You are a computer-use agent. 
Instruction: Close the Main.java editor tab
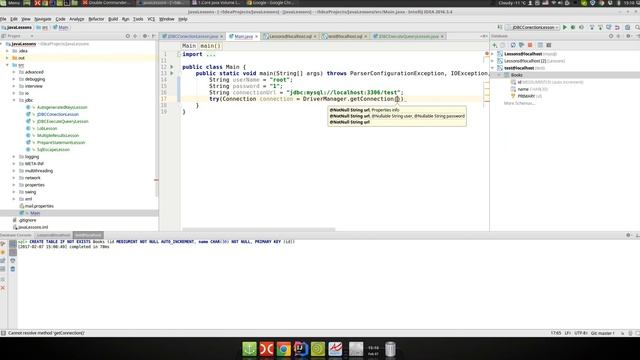point(257,36)
